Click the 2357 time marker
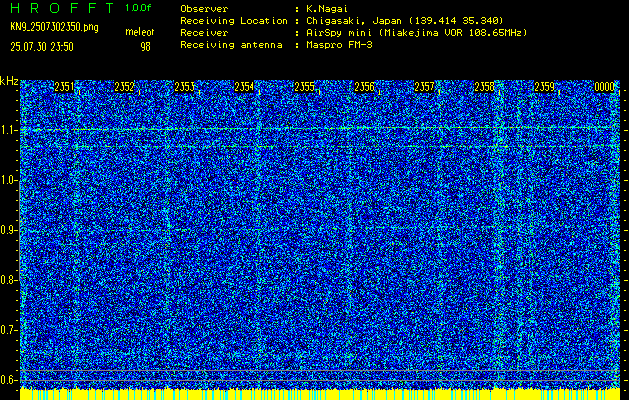 pyautogui.click(x=424, y=87)
